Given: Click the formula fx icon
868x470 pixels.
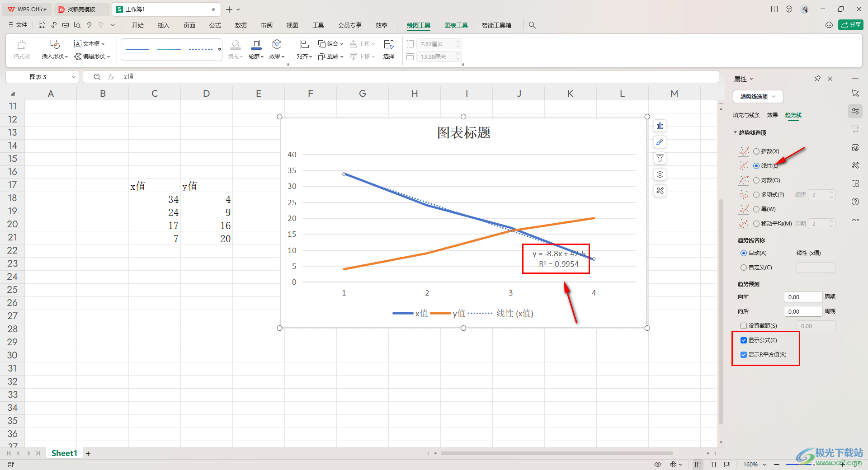Looking at the screenshot, I should 111,77.
